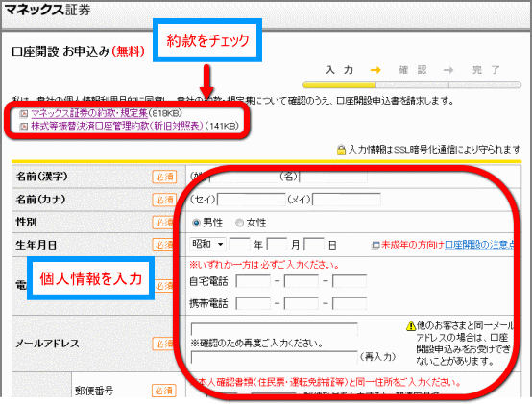
Task: Click the 性別 row label
Action: [x=26, y=222]
